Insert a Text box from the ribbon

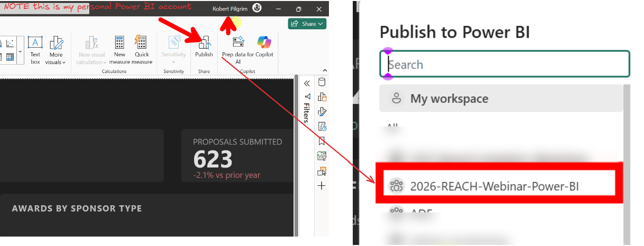pos(35,50)
